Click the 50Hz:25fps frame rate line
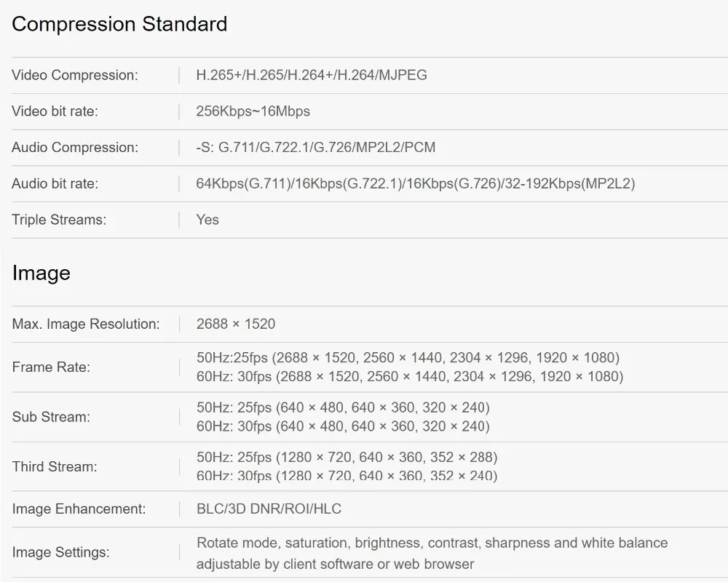 tap(408, 358)
